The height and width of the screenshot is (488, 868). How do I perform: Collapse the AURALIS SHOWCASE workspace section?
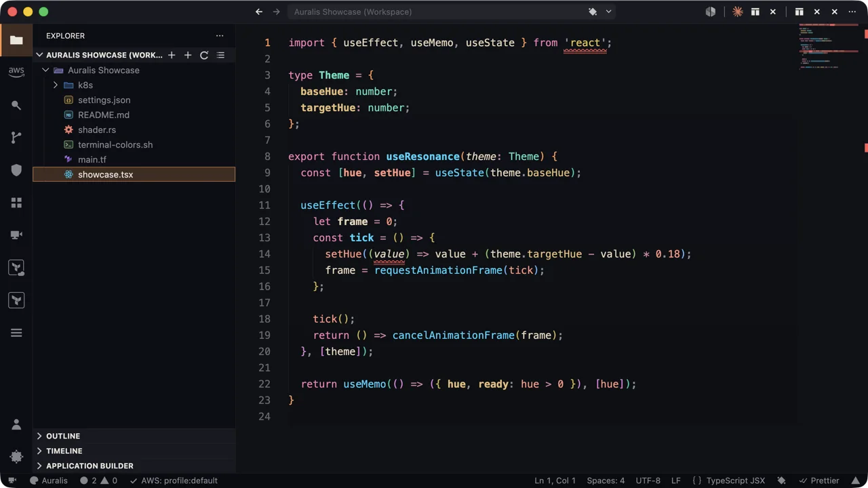(x=39, y=55)
